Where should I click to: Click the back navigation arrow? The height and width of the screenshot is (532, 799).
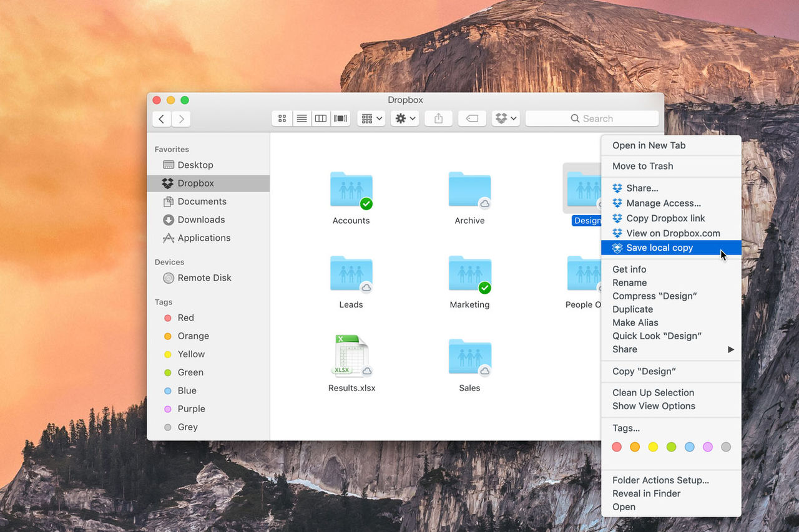click(161, 118)
